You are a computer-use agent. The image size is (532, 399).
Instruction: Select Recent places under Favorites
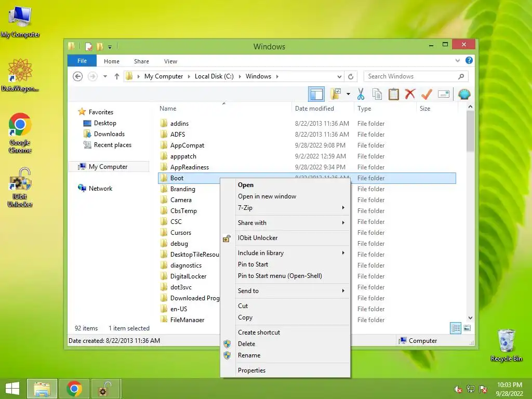coord(112,145)
